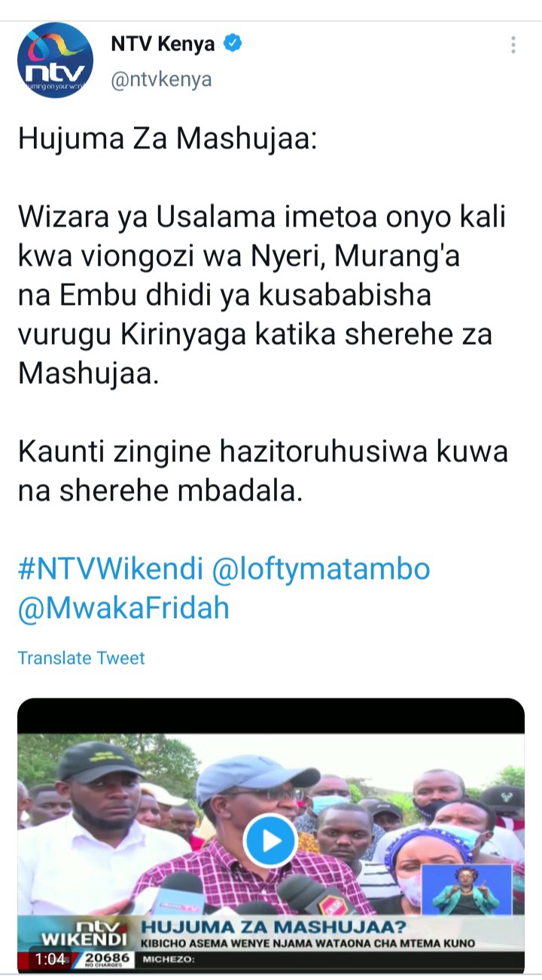Open the three-dot tweet options menu
This screenshot has width=542, height=980.
[513, 44]
